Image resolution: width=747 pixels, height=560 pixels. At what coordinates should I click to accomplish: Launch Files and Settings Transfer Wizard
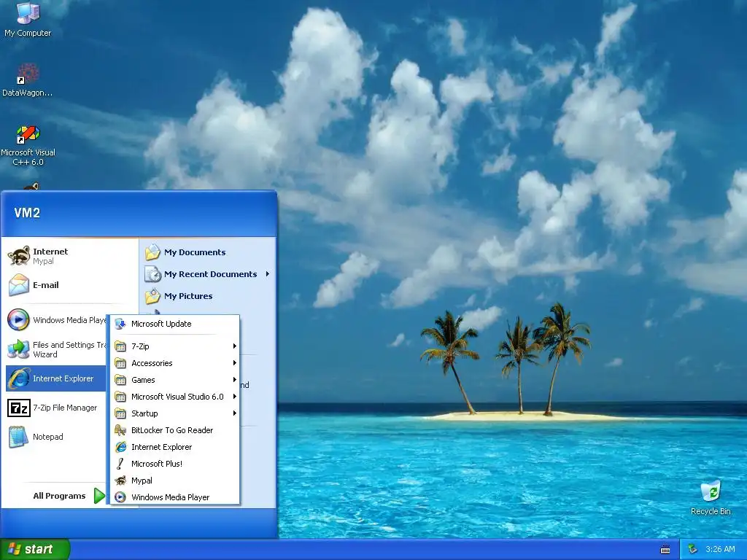coord(55,349)
